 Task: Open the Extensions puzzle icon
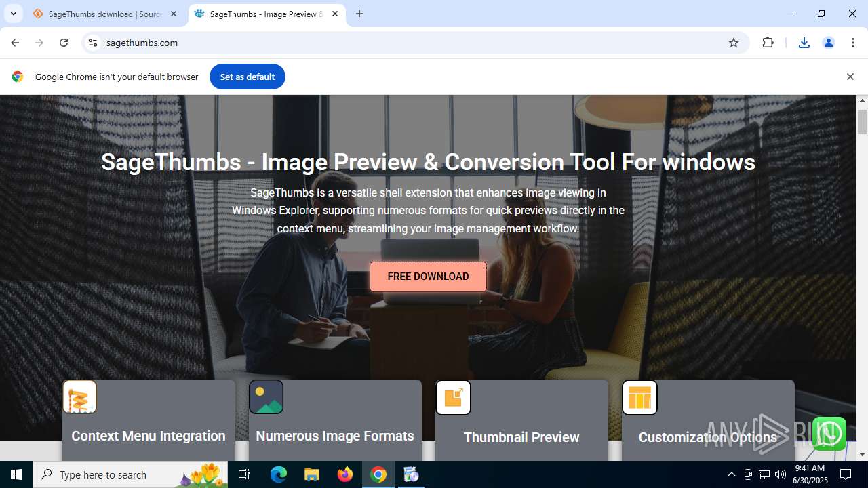pyautogui.click(x=768, y=43)
